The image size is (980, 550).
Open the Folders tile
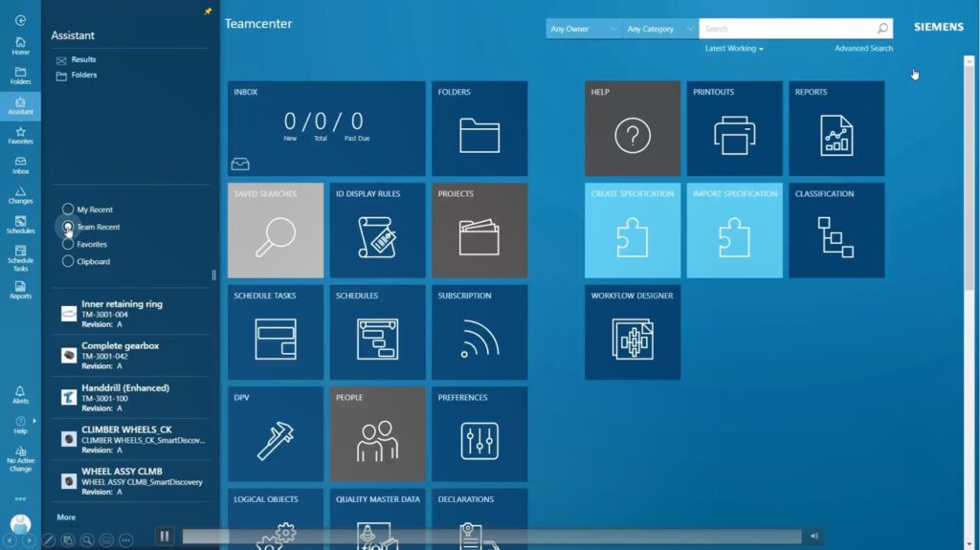(x=479, y=128)
